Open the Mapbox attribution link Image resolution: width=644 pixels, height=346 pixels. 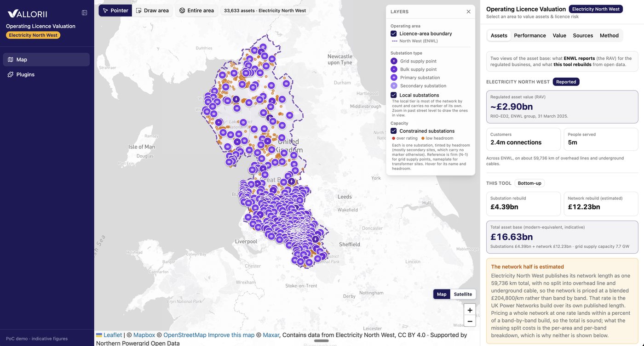[144, 335]
